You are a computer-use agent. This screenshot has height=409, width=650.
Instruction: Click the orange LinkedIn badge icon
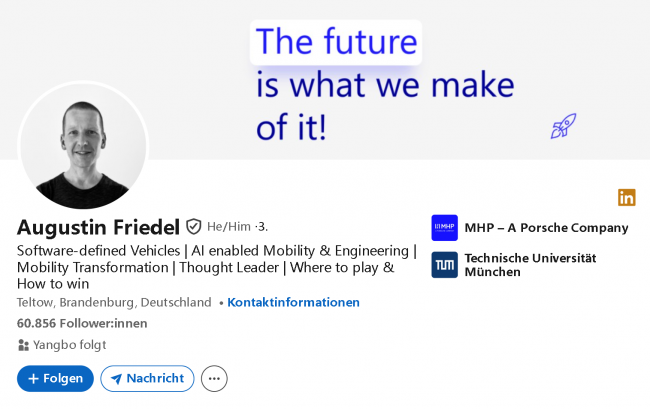click(627, 197)
